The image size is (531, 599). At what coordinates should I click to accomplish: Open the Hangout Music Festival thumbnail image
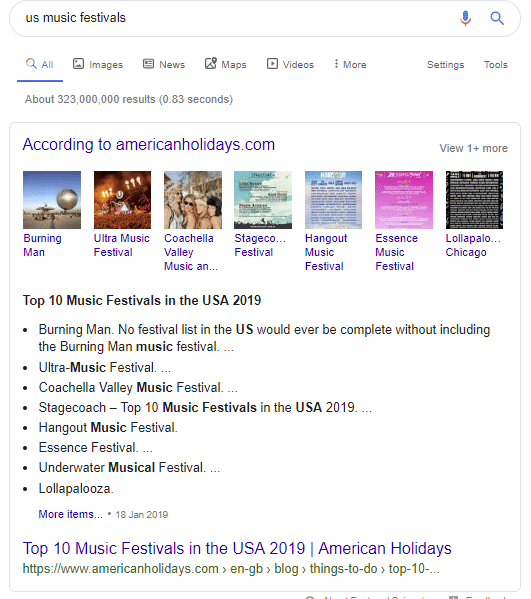coord(333,200)
